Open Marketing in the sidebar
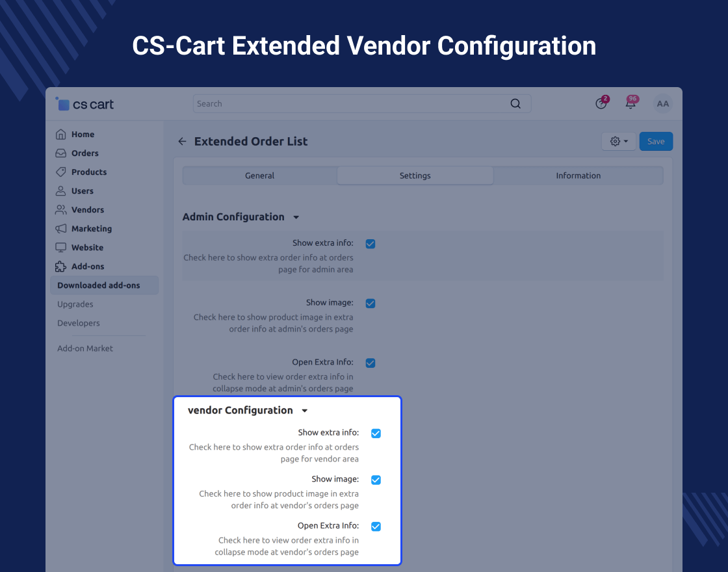This screenshot has width=728, height=572. 92,228
